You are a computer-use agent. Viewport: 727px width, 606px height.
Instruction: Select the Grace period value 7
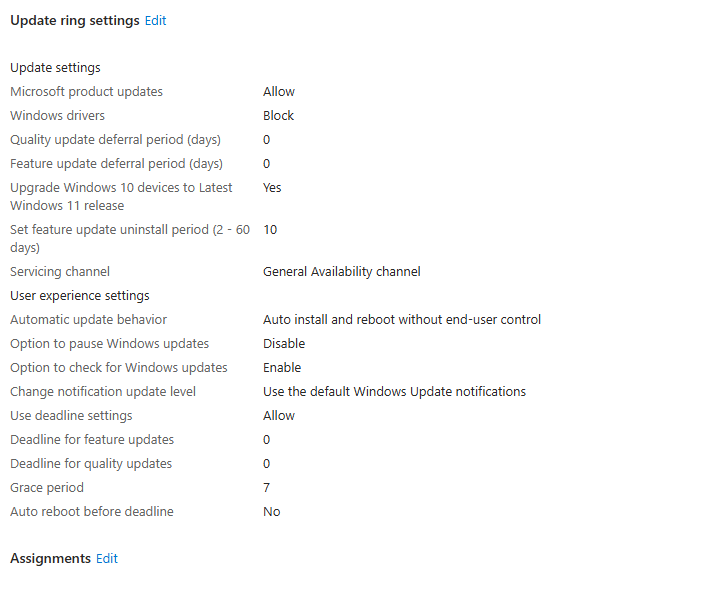[266, 488]
